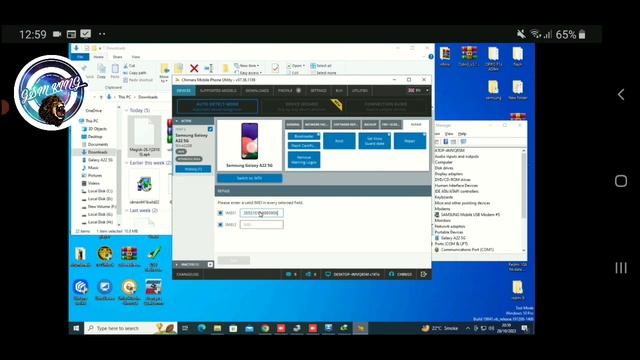The height and width of the screenshot is (360, 640).
Task: Tap the Android home navigation button
Action: 621,181
